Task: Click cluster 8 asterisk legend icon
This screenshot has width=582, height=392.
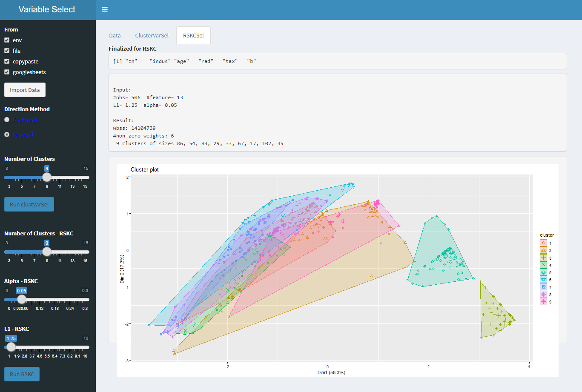Action: click(x=543, y=295)
